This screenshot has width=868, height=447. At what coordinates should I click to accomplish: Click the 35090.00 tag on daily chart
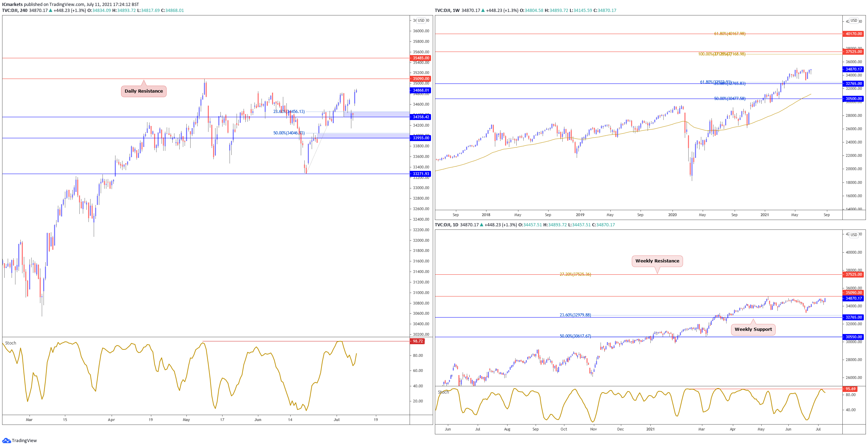[x=853, y=293]
